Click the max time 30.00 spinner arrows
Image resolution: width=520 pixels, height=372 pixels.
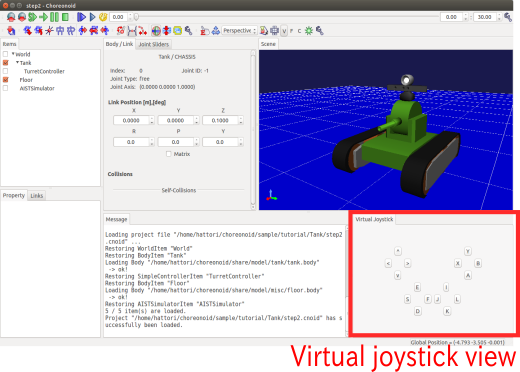499,17
